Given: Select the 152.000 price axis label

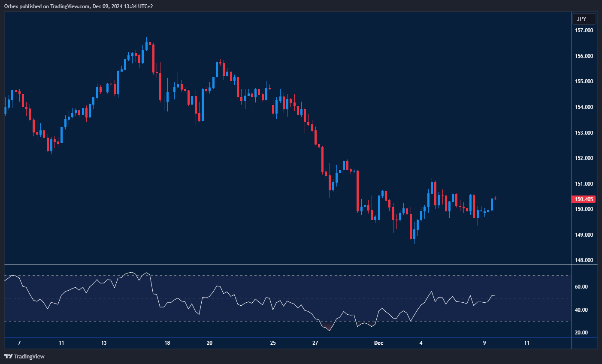Looking at the screenshot, I should 584,158.
